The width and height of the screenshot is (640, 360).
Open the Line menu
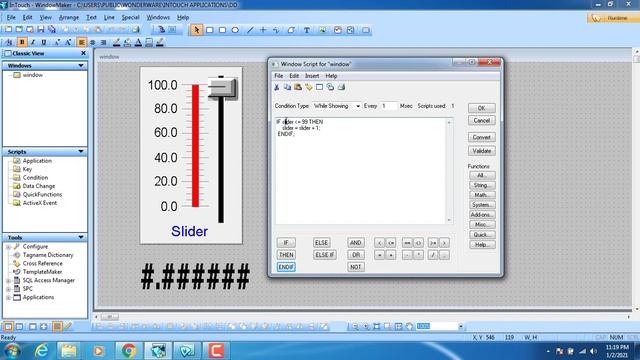point(109,18)
